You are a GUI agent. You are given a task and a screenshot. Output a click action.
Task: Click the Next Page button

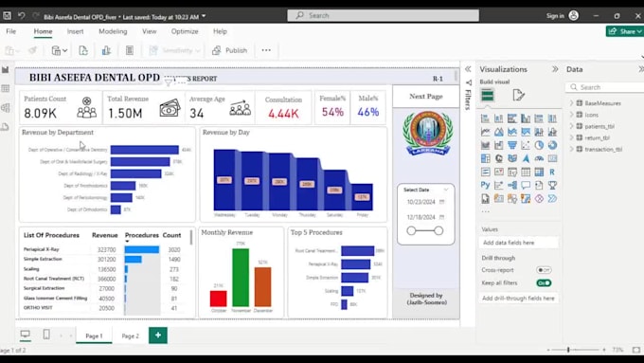coord(426,96)
